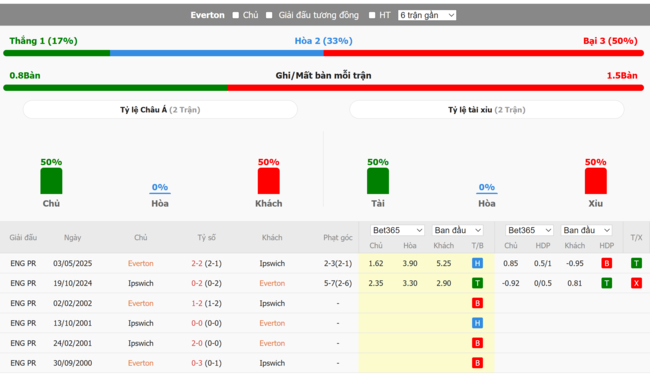Click the 5.25 away odds cell

(x=444, y=263)
